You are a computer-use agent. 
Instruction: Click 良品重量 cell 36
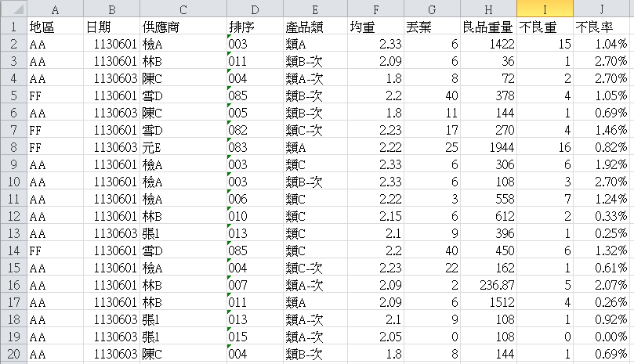(488, 61)
